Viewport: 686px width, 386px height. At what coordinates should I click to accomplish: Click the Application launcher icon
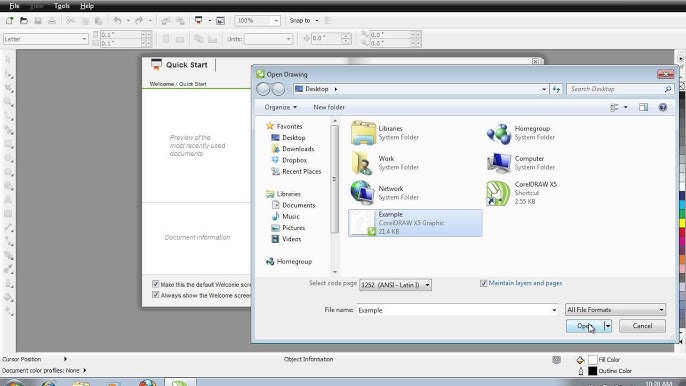tap(199, 21)
